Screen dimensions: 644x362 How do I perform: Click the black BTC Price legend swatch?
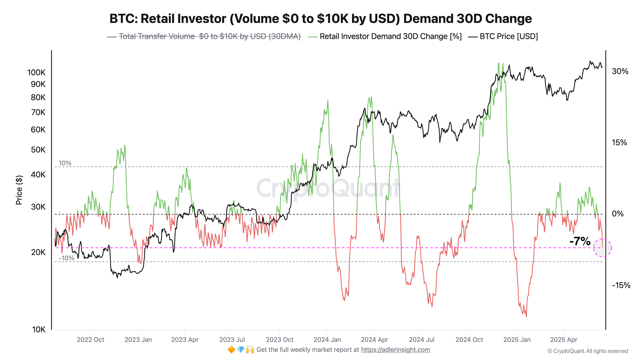473,37
